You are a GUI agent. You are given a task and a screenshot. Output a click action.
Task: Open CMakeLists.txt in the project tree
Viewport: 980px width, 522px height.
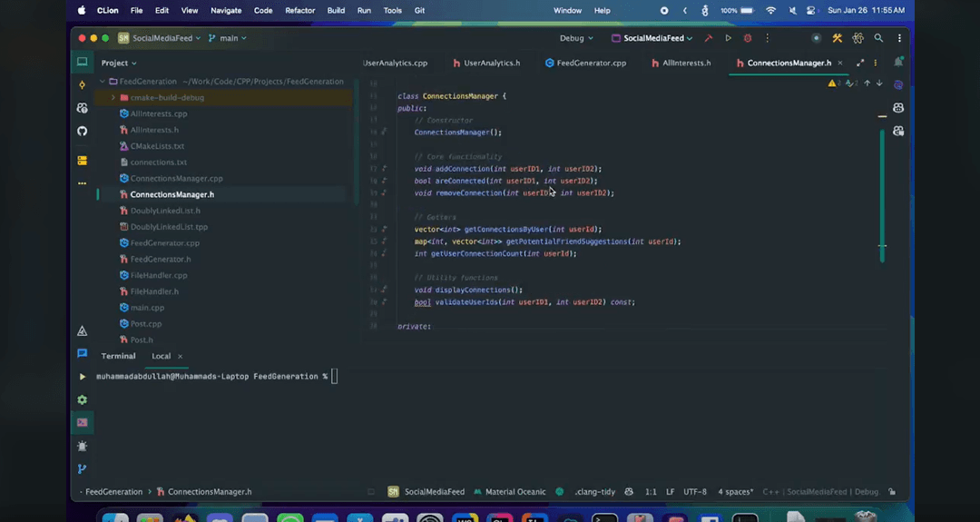pos(157,146)
